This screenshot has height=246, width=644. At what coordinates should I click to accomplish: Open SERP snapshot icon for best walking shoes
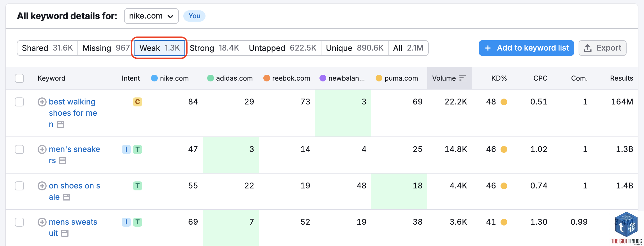click(x=60, y=124)
